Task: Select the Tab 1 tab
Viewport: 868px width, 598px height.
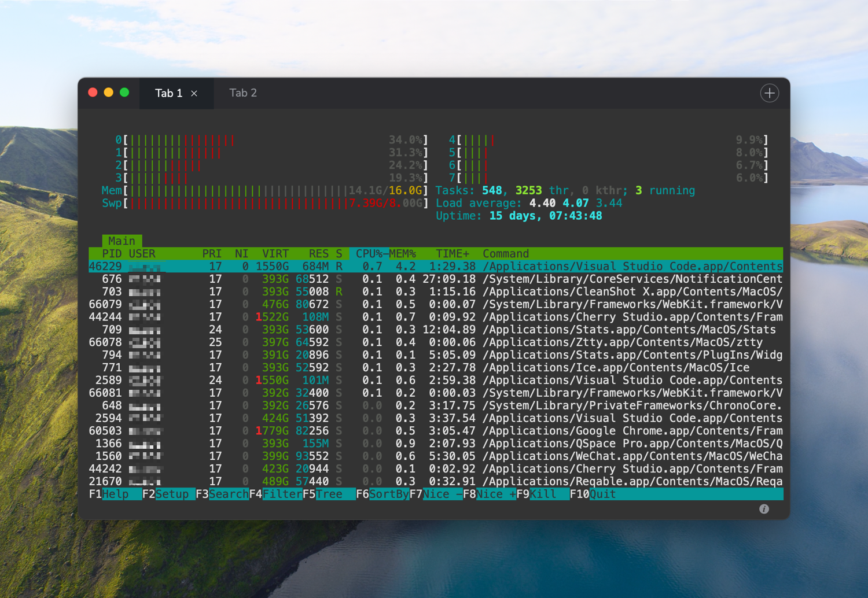Action: (x=168, y=93)
